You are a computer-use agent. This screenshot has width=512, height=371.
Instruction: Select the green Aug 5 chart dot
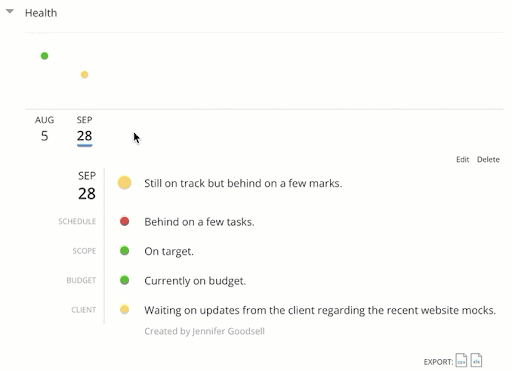[x=44, y=56]
